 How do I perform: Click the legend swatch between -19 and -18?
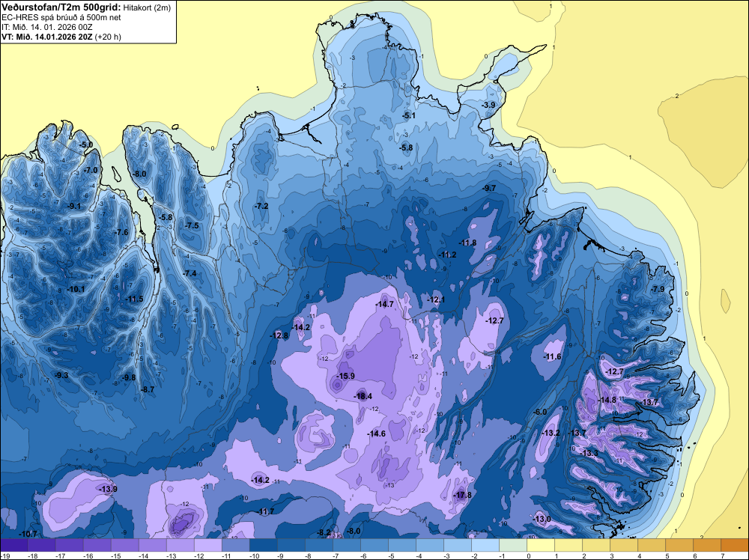(x=13, y=545)
